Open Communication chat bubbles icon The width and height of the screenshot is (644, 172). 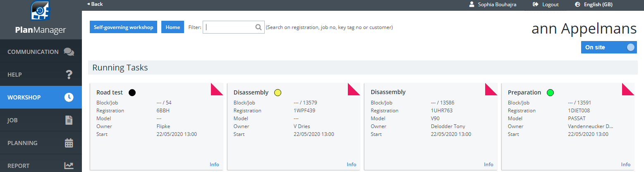69,52
